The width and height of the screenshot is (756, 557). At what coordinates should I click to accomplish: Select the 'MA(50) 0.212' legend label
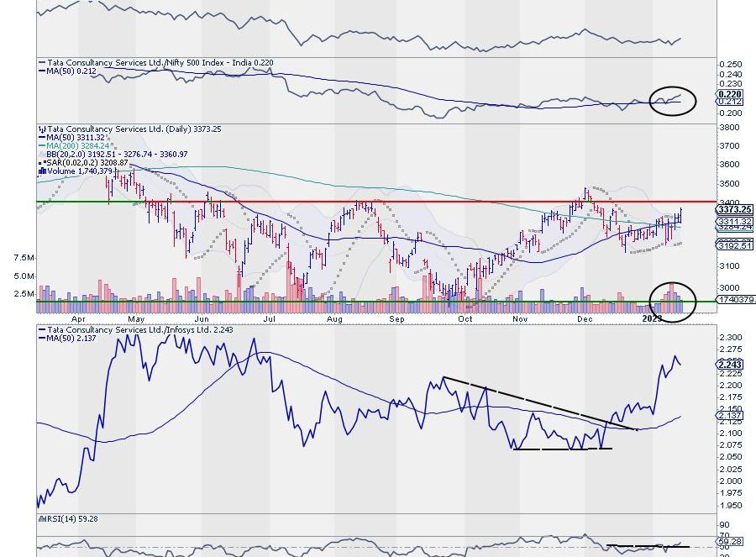(67, 71)
